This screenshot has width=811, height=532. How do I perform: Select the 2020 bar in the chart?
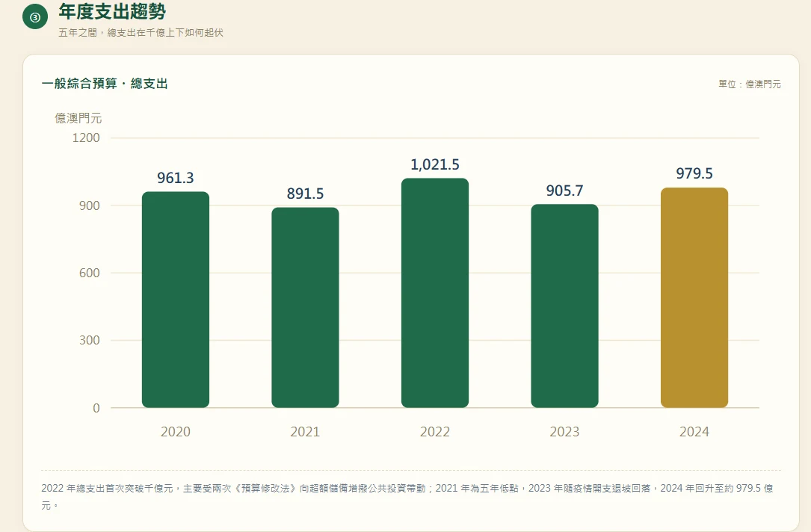[x=176, y=300]
